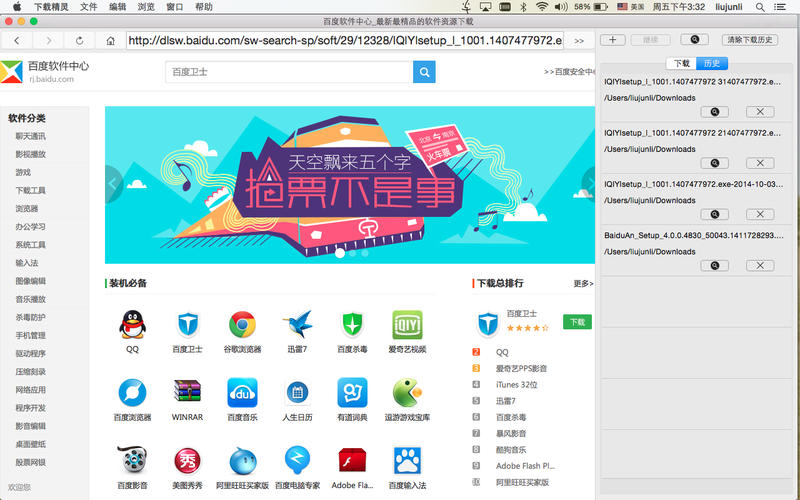Screen dimensions: 800x500
Task: Open the QQ penguin app icon
Action: pos(133,324)
